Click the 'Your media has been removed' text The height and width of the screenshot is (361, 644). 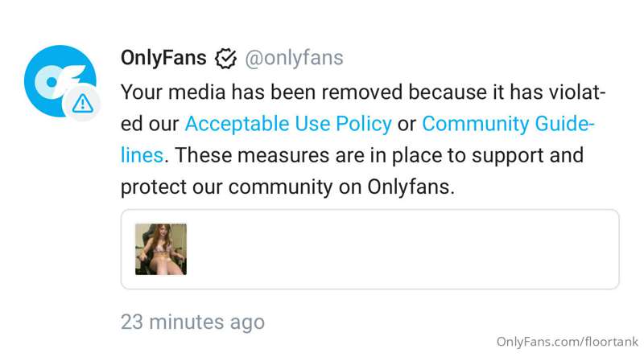(x=262, y=92)
